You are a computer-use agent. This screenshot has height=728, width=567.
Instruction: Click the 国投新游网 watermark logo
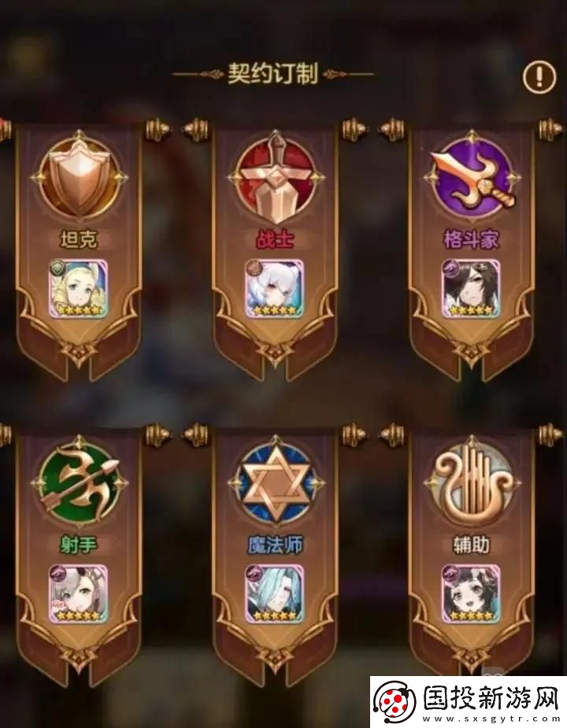coord(468,702)
